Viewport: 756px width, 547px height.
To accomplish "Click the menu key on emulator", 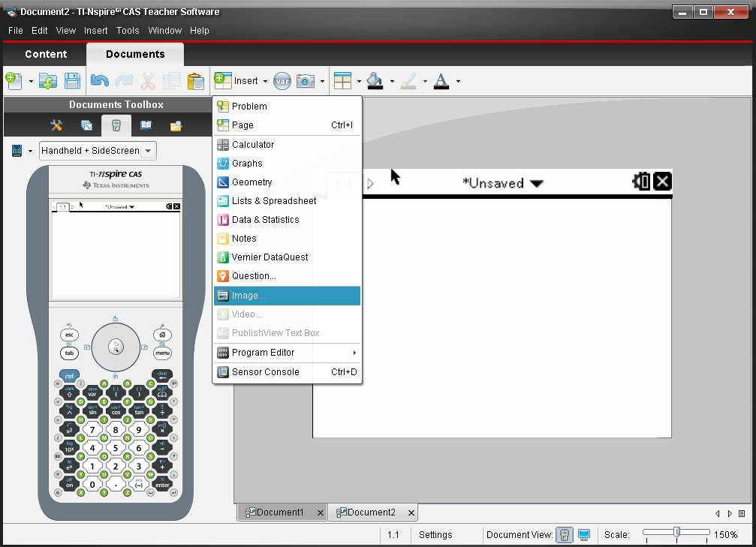I will 162,353.
